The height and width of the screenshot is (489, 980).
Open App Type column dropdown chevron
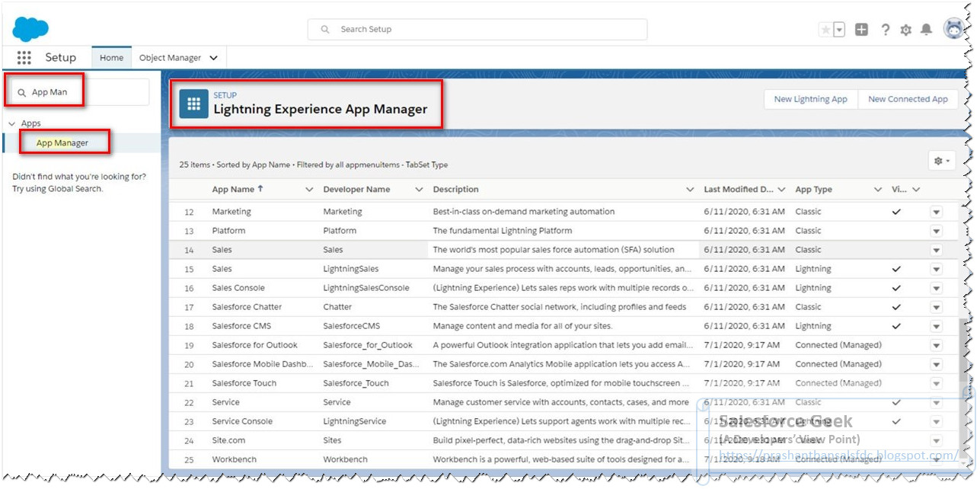878,190
